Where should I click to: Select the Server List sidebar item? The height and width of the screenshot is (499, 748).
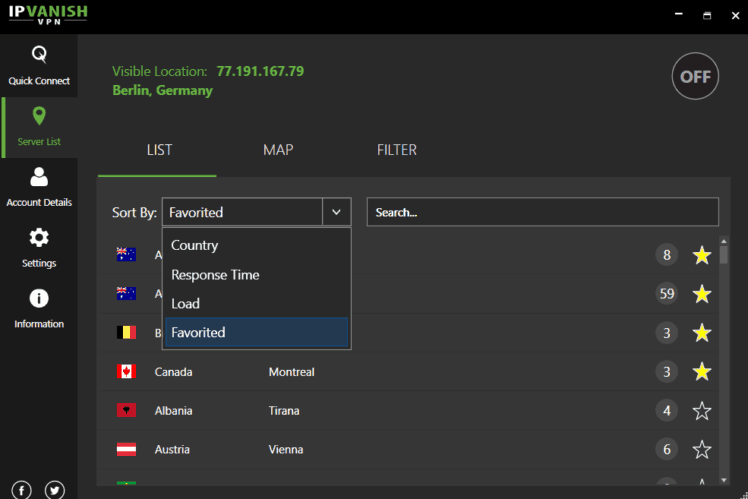point(39,127)
